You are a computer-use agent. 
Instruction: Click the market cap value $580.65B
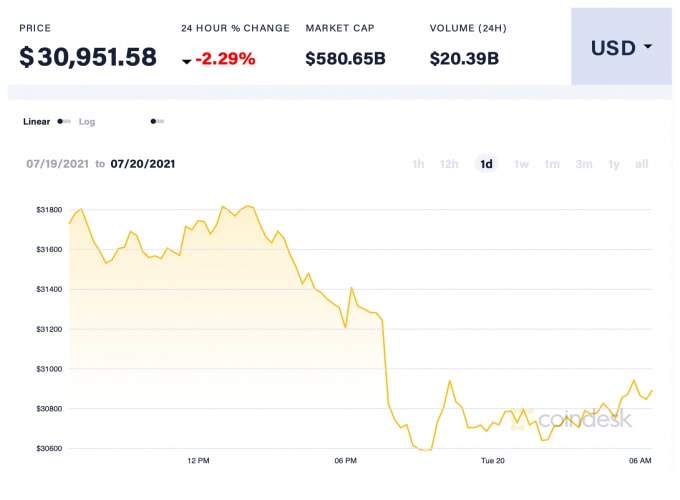pos(346,59)
